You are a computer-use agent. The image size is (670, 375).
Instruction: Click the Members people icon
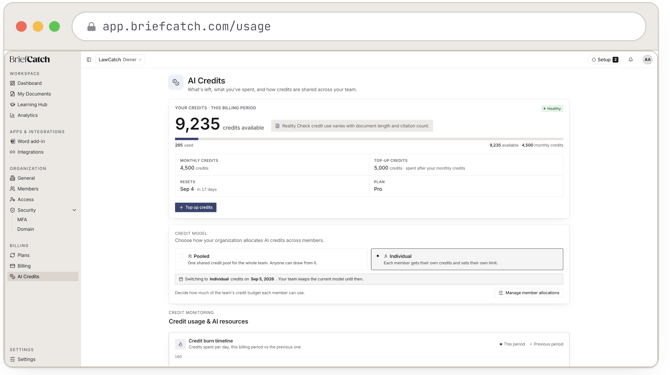tap(12, 189)
